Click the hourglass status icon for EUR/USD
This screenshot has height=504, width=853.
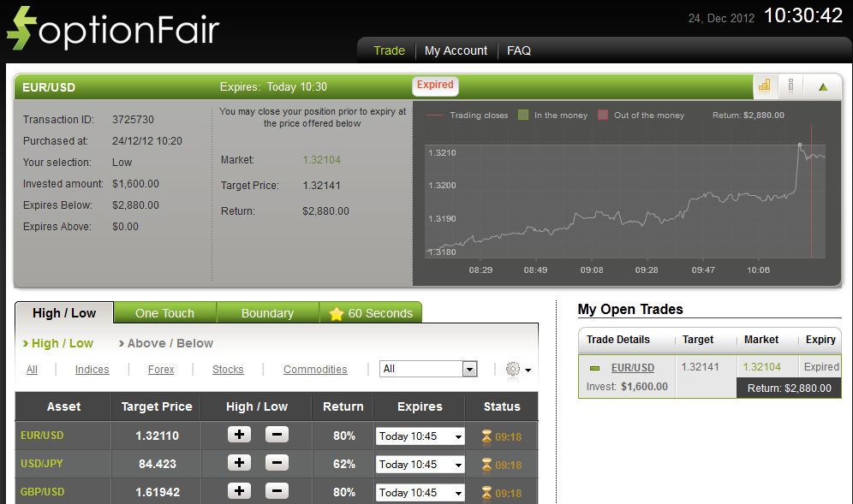pos(486,436)
